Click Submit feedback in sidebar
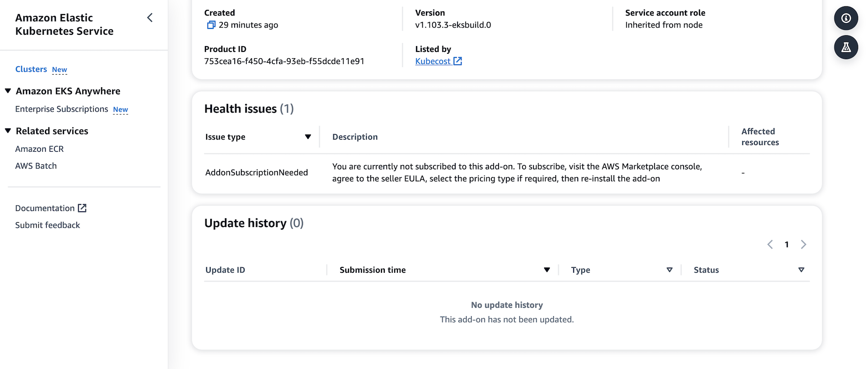The width and height of the screenshot is (868, 369). pos(47,225)
